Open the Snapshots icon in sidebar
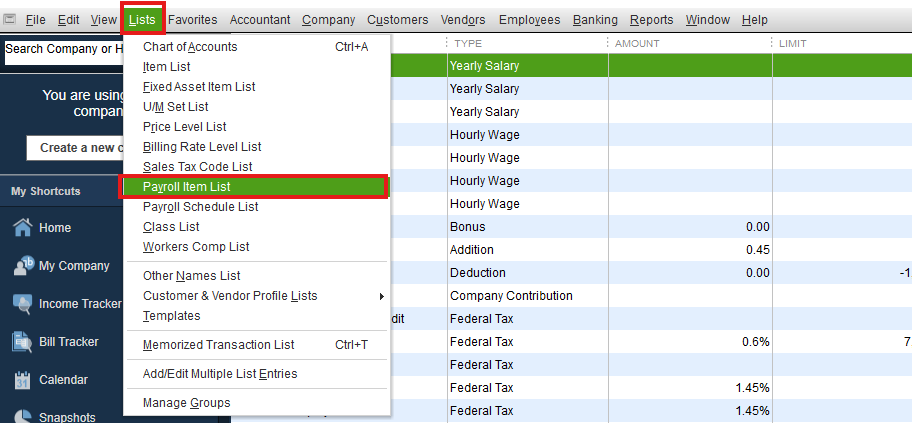 [x=22, y=416]
